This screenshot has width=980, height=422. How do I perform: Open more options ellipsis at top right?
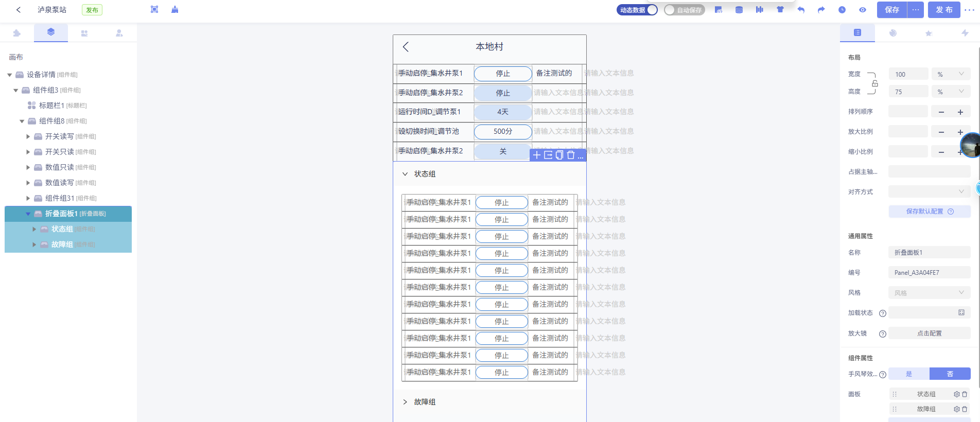point(969,10)
